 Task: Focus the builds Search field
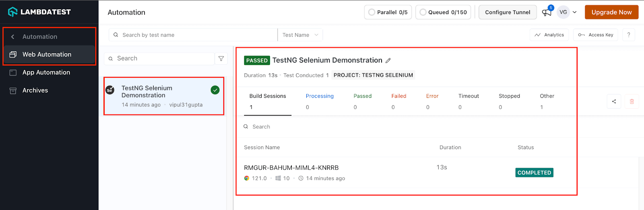159,58
